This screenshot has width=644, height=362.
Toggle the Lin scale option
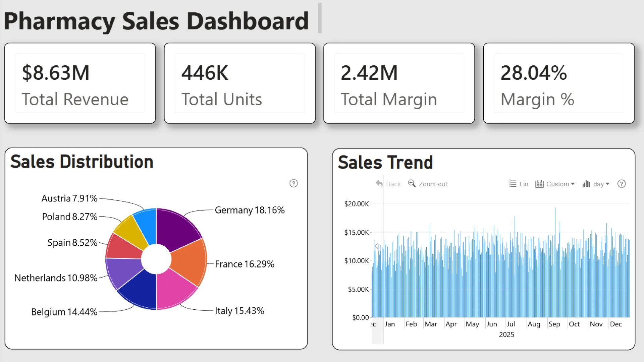(523, 184)
